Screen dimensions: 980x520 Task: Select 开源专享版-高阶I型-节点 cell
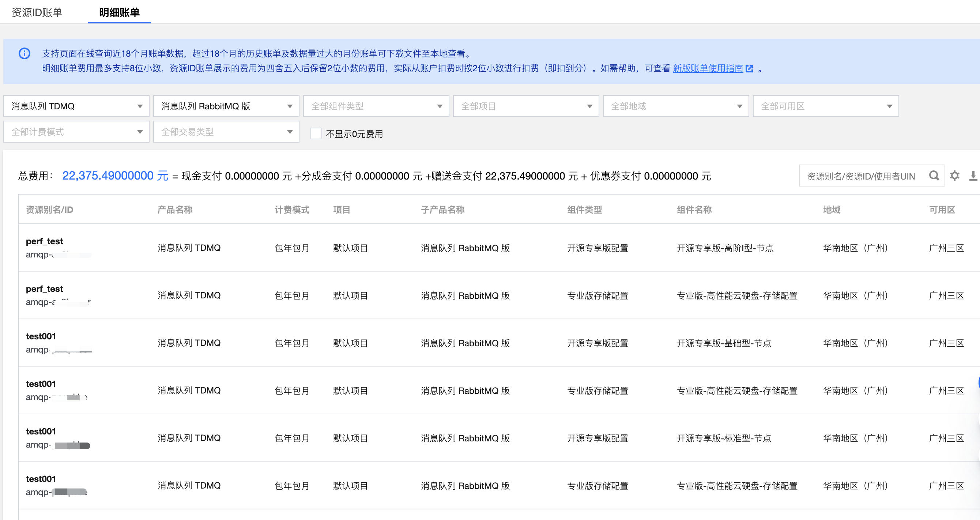pos(725,248)
